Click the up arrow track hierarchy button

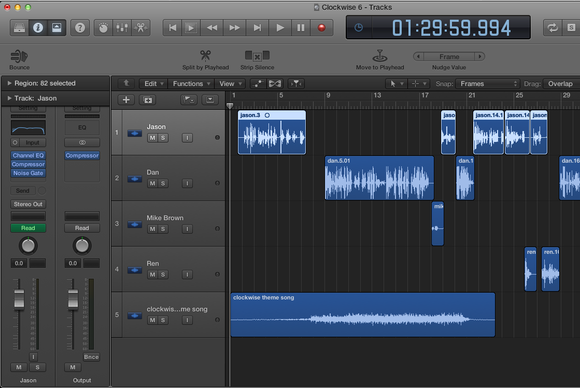[x=126, y=84]
